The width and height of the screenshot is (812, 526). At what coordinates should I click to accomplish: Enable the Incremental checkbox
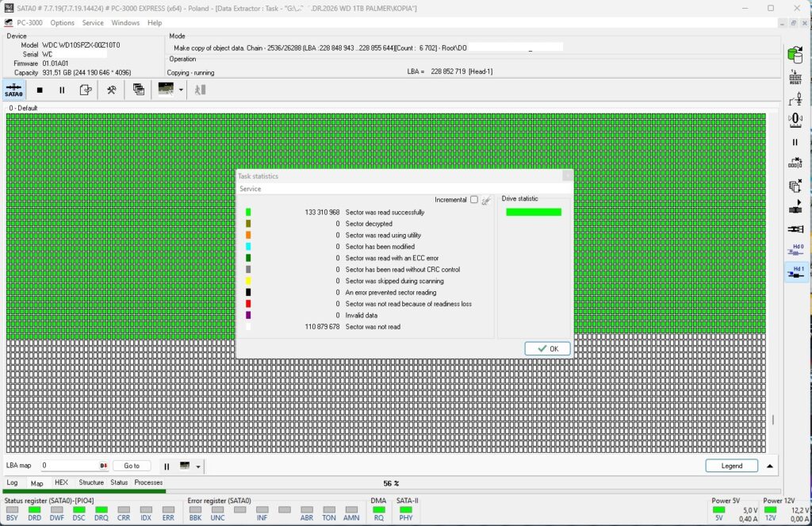[474, 199]
